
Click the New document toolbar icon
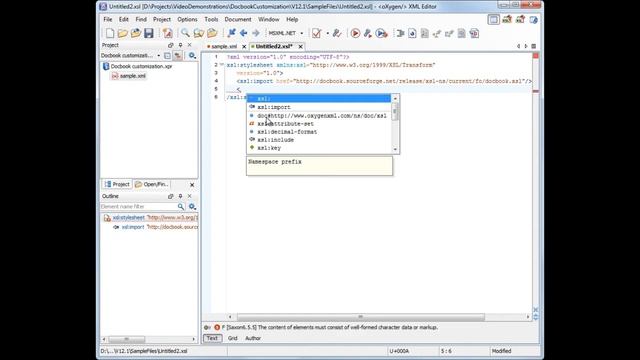(x=110, y=33)
